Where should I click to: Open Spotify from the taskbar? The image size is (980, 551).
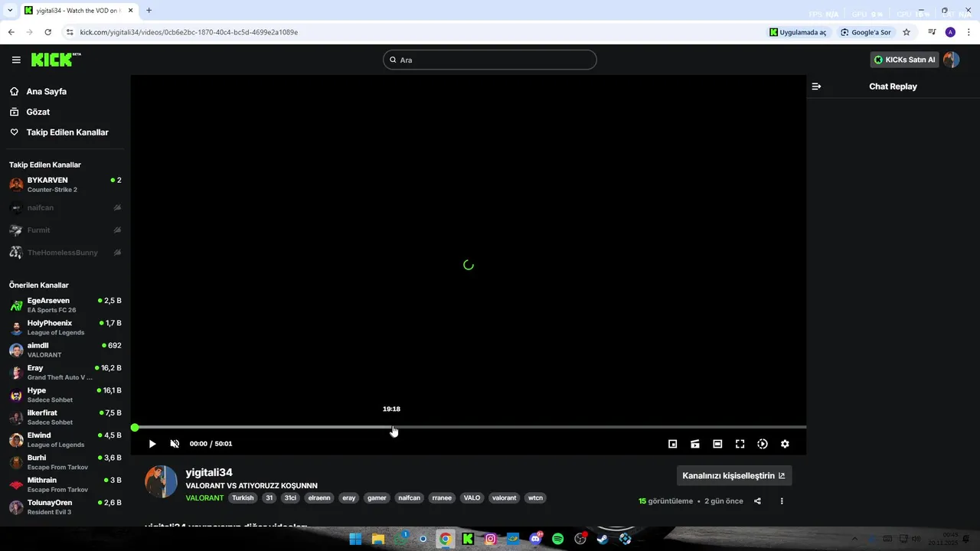click(x=557, y=539)
